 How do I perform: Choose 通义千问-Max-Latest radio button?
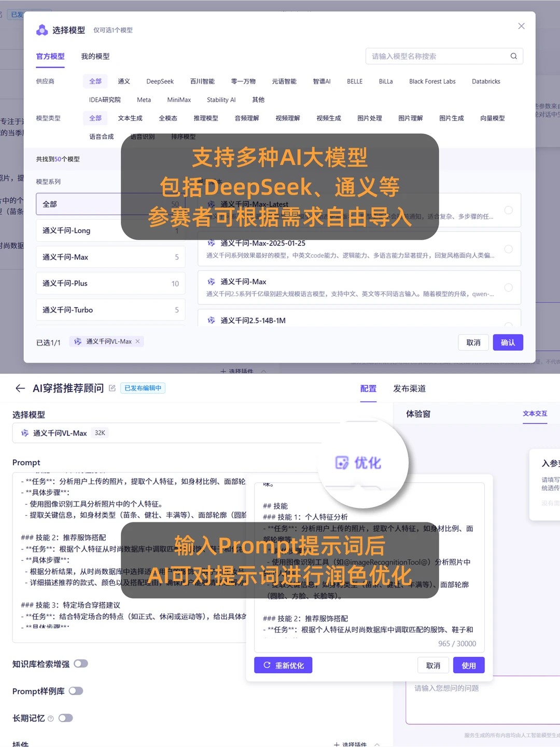coord(509,210)
